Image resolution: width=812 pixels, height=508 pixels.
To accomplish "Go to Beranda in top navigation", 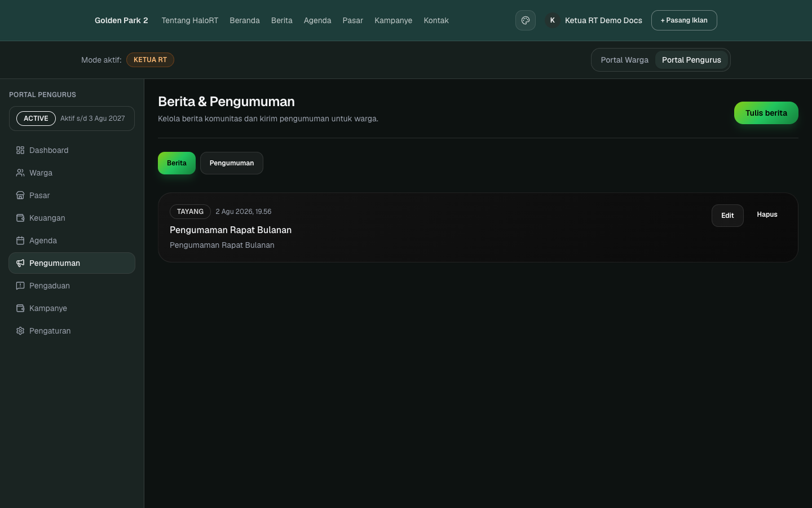I will pyautogui.click(x=245, y=20).
